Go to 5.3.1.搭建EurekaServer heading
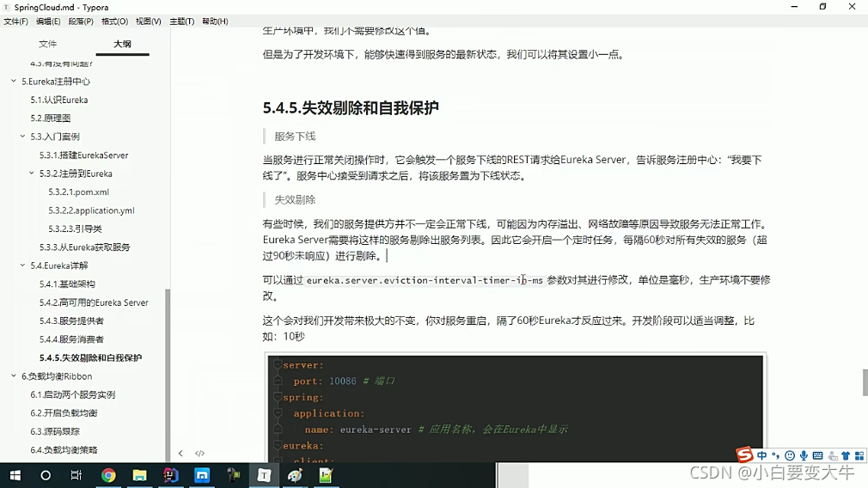The width and height of the screenshot is (868, 488). [83, 155]
